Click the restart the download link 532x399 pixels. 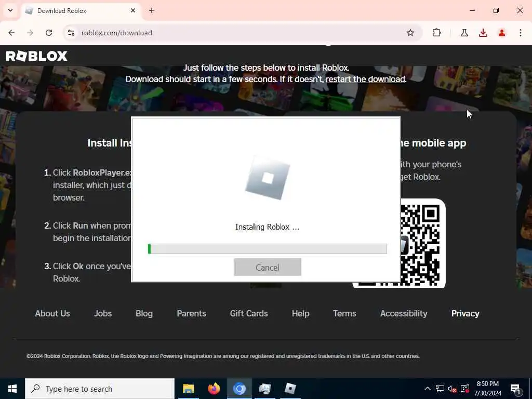click(x=365, y=79)
